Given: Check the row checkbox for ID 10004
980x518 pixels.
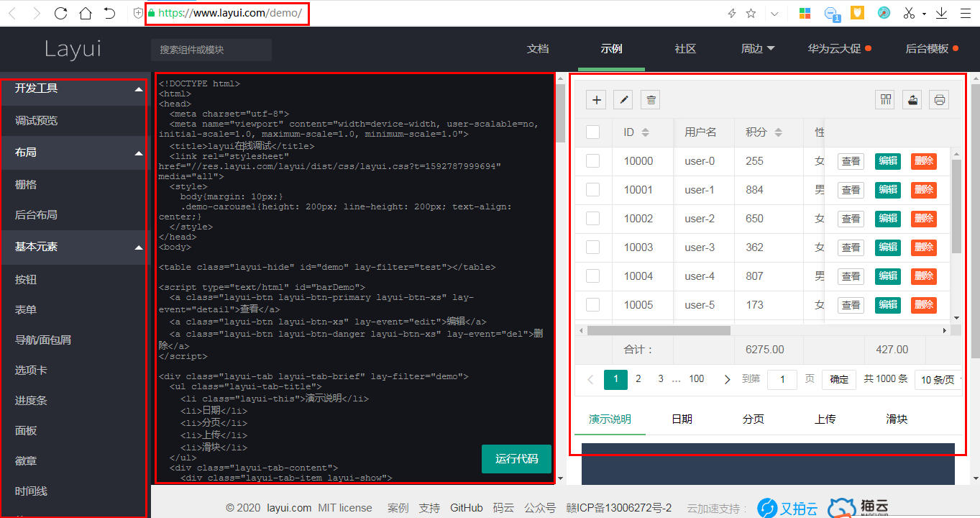Looking at the screenshot, I should [593, 276].
